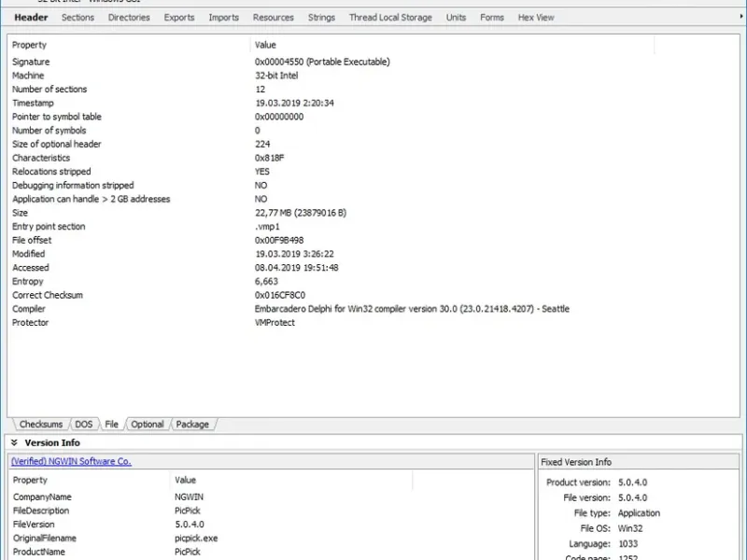Select the FileDescription row
This screenshot has height=560, width=747.
[x=271, y=511]
